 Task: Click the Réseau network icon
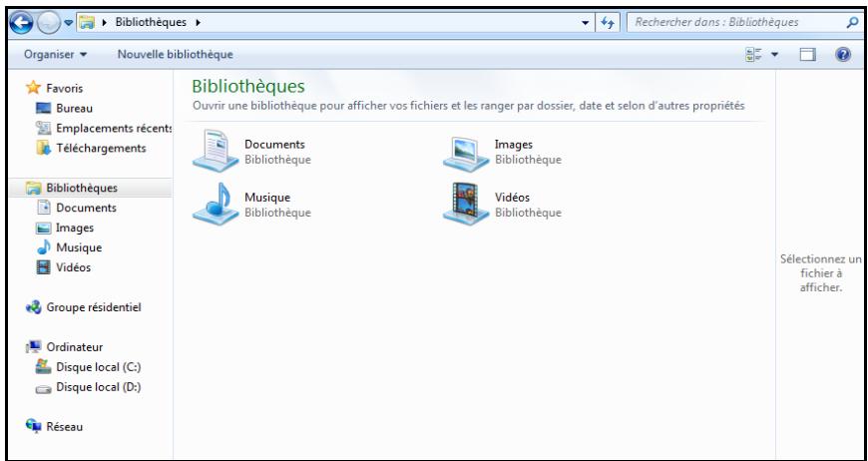pyautogui.click(x=34, y=426)
